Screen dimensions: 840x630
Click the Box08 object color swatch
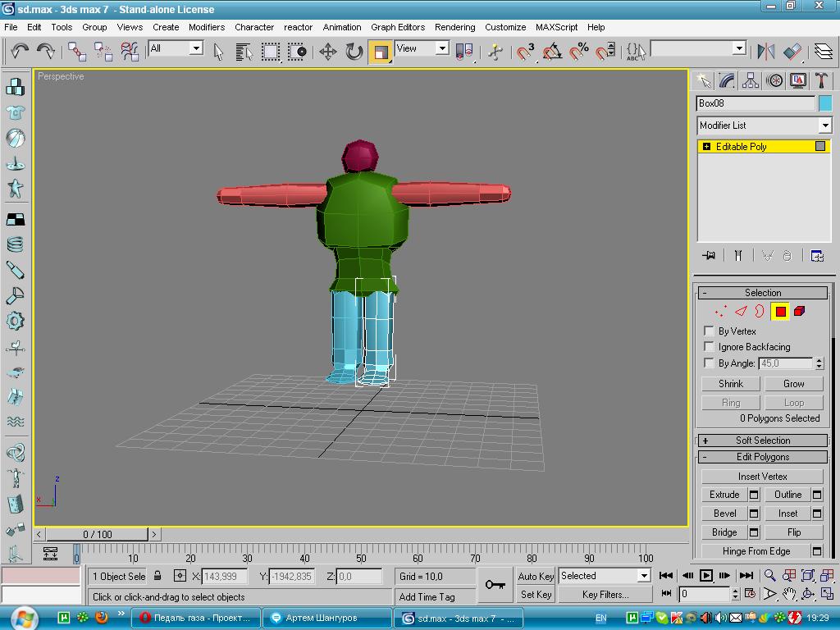click(x=825, y=103)
